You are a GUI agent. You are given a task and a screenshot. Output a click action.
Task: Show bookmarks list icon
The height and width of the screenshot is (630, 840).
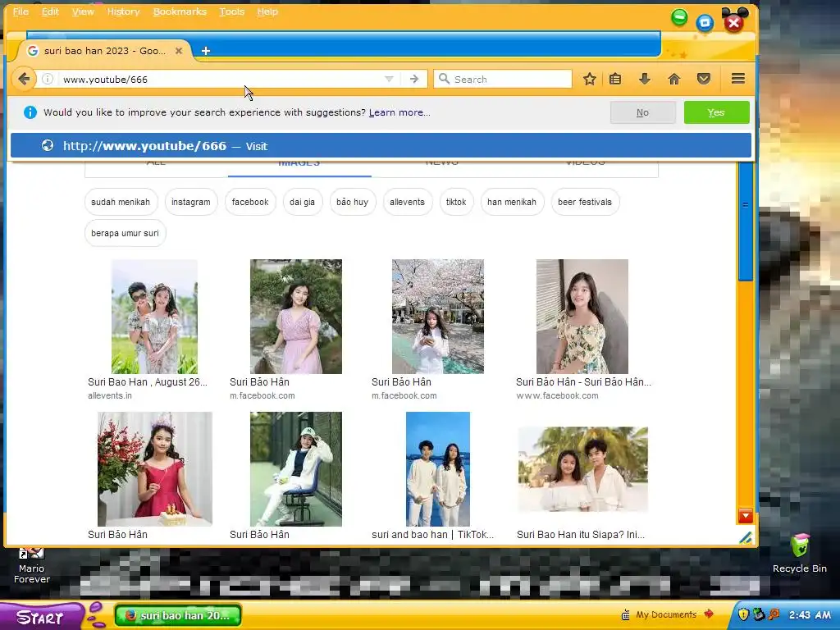615,80
